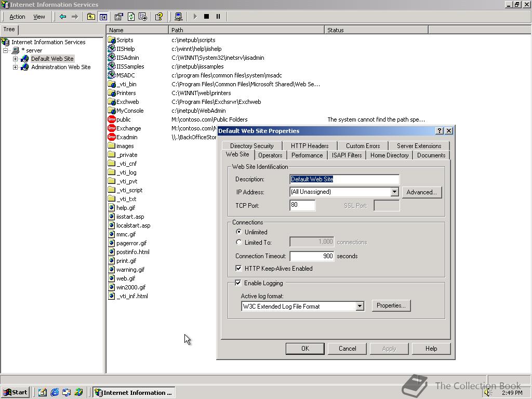Click Cancel in the properties dialog
532x399 pixels.
coord(348,349)
